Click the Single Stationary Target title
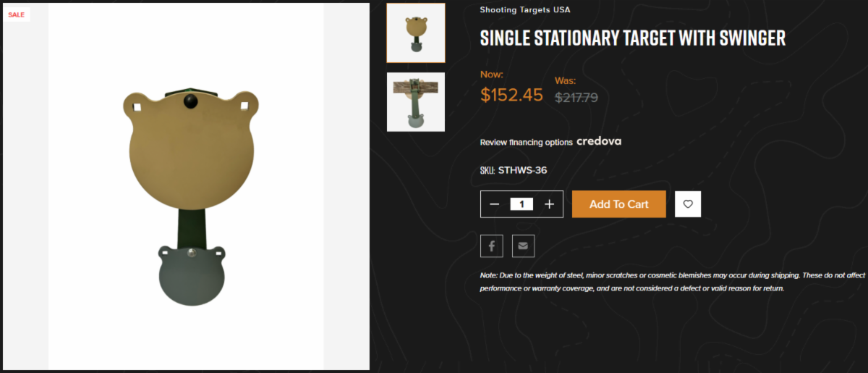Screen dimensions: 868x373 (x=632, y=38)
